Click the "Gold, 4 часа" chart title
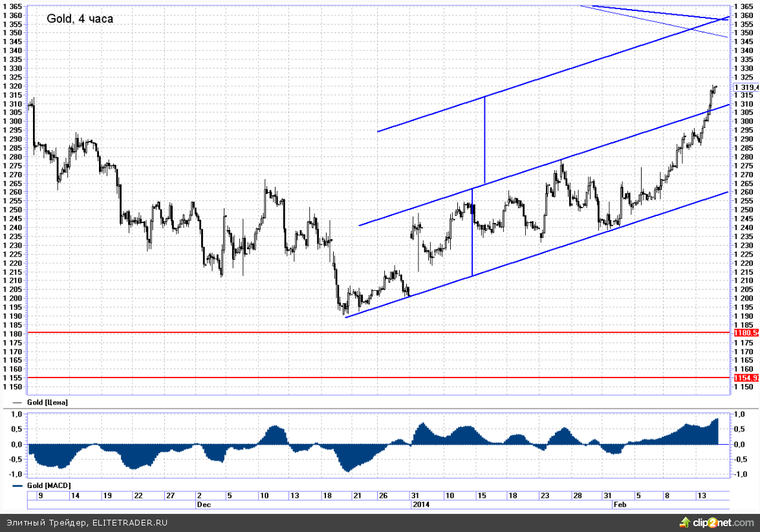This screenshot has width=760, height=532. pos(80,19)
